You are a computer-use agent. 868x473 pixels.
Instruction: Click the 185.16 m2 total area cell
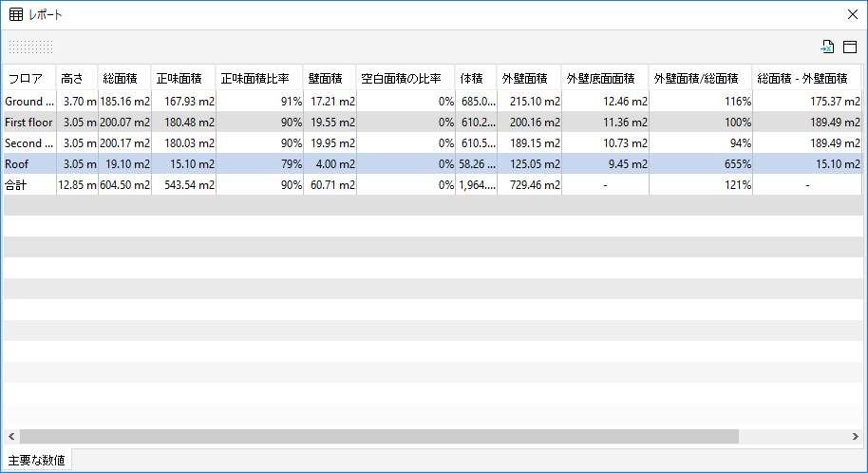click(124, 102)
